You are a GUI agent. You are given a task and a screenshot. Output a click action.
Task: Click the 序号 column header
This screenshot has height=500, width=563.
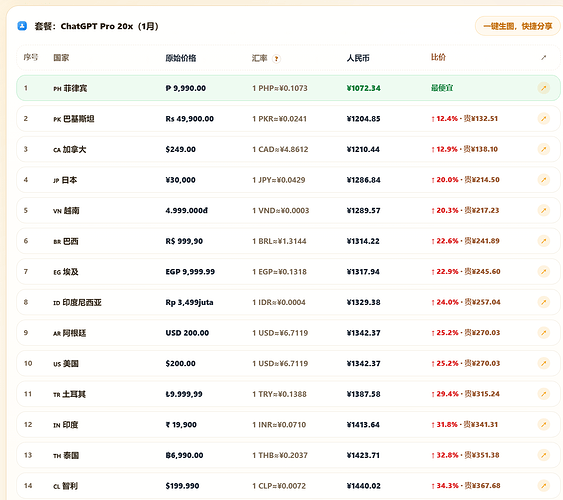31,57
